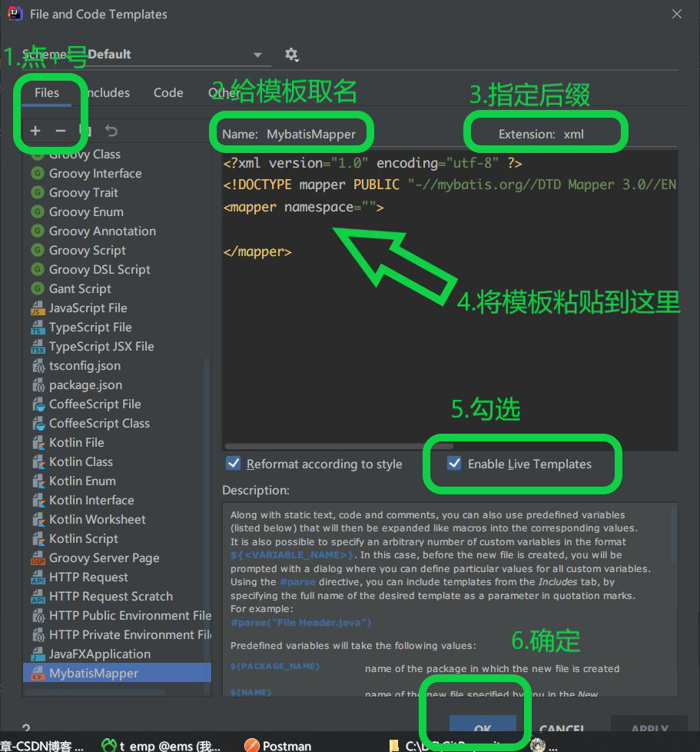The height and width of the screenshot is (752, 700).
Task: Expand the Scheme Default dropdown
Action: (257, 55)
